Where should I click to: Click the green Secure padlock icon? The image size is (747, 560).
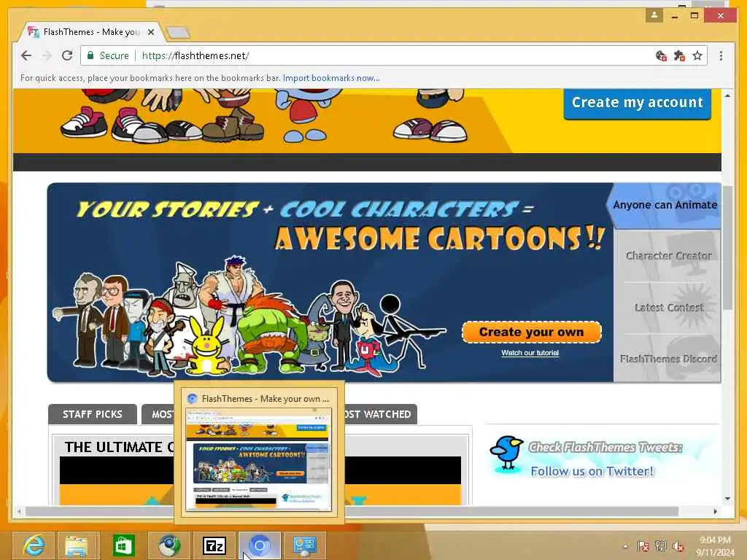(x=90, y=55)
